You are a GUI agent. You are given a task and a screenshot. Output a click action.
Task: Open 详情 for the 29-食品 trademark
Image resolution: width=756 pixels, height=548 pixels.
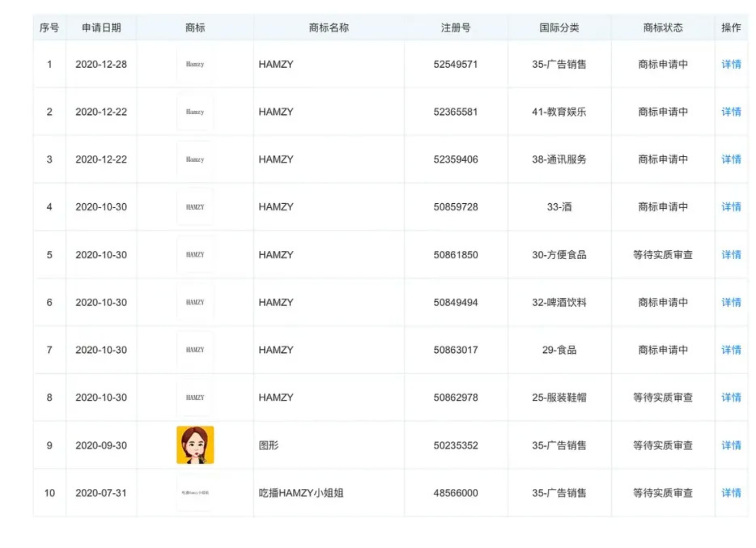(731, 350)
